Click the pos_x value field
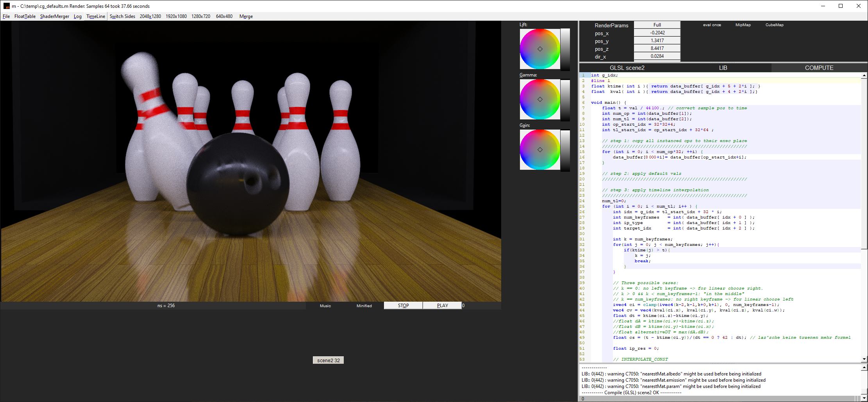The height and width of the screenshot is (402, 868). (657, 33)
